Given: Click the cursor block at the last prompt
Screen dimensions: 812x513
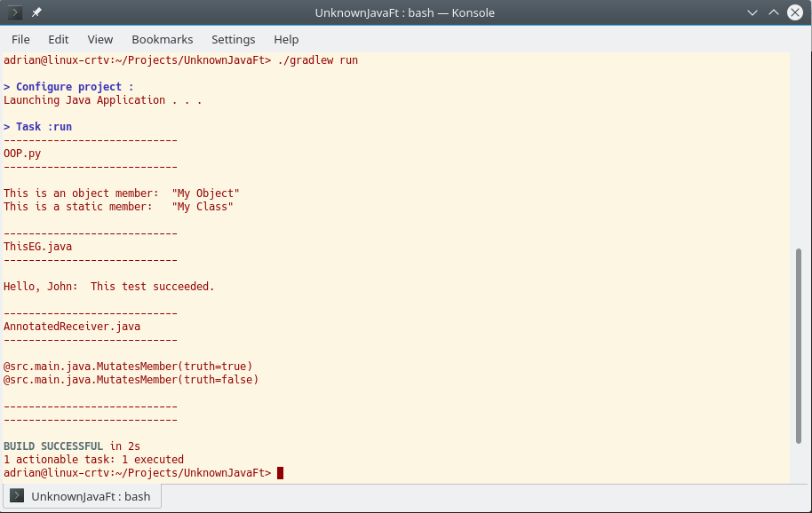Looking at the screenshot, I should tap(280, 473).
